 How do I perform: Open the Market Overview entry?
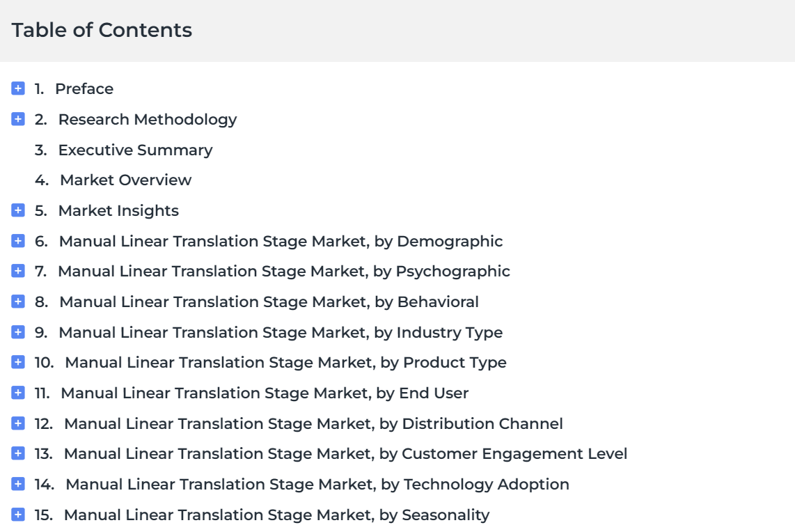125,180
